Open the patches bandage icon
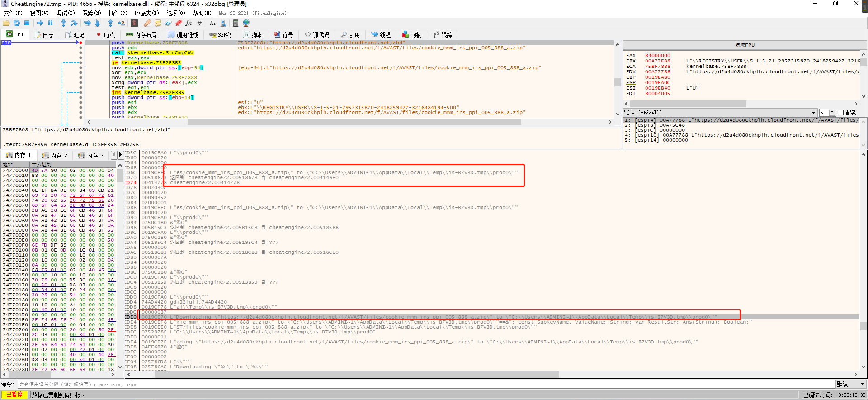868x400 pixels. (x=147, y=23)
